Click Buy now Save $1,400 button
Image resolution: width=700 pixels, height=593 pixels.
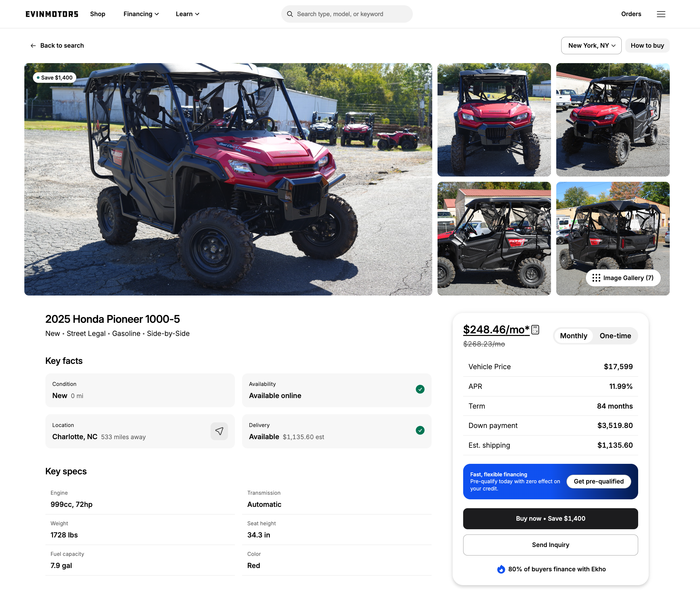550,518
